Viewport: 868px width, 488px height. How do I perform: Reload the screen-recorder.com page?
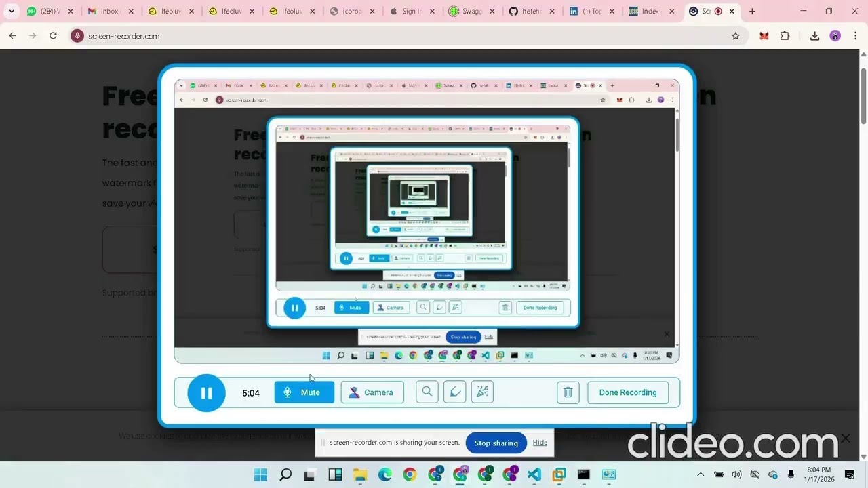click(x=53, y=36)
